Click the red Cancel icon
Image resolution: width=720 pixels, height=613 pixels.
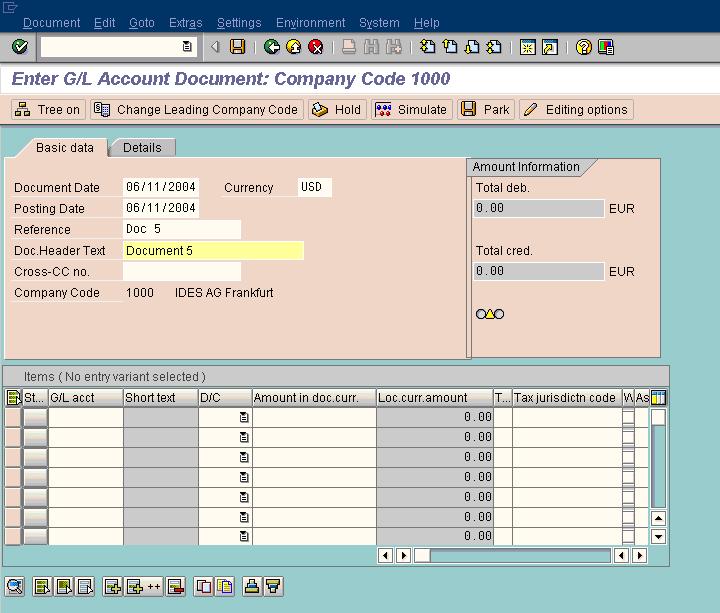[316, 47]
